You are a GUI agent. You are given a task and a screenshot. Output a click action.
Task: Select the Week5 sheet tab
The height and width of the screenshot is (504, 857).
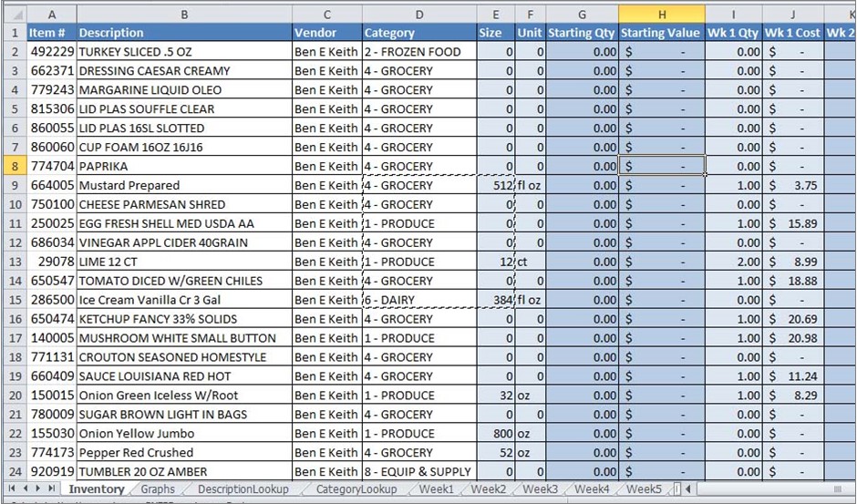(x=643, y=489)
